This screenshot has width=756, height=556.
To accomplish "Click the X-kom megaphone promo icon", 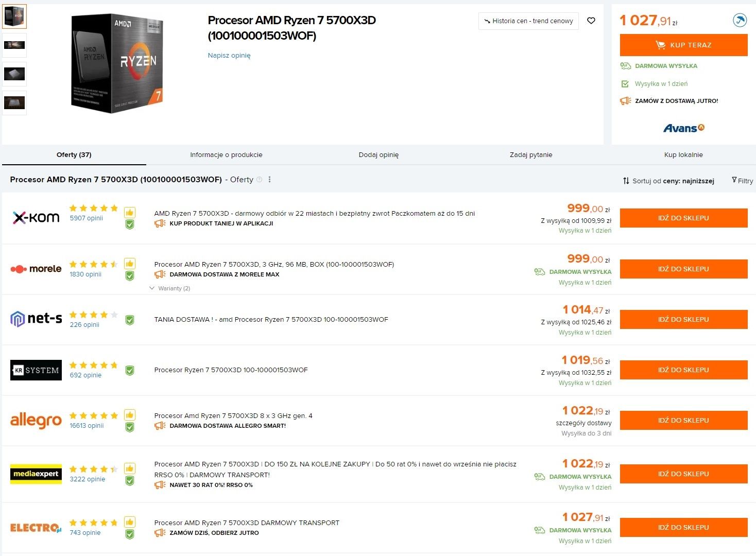I will coord(160,223).
